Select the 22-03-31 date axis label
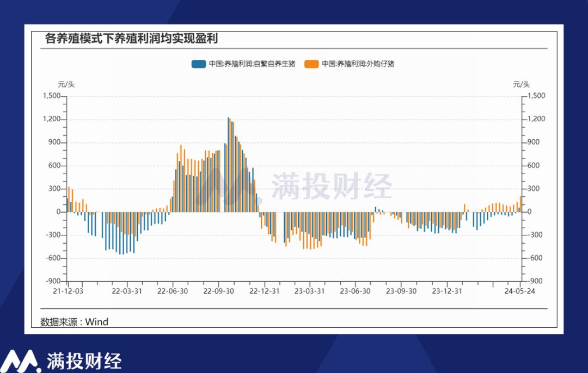Screen dimensions: 588x373 coord(127,291)
